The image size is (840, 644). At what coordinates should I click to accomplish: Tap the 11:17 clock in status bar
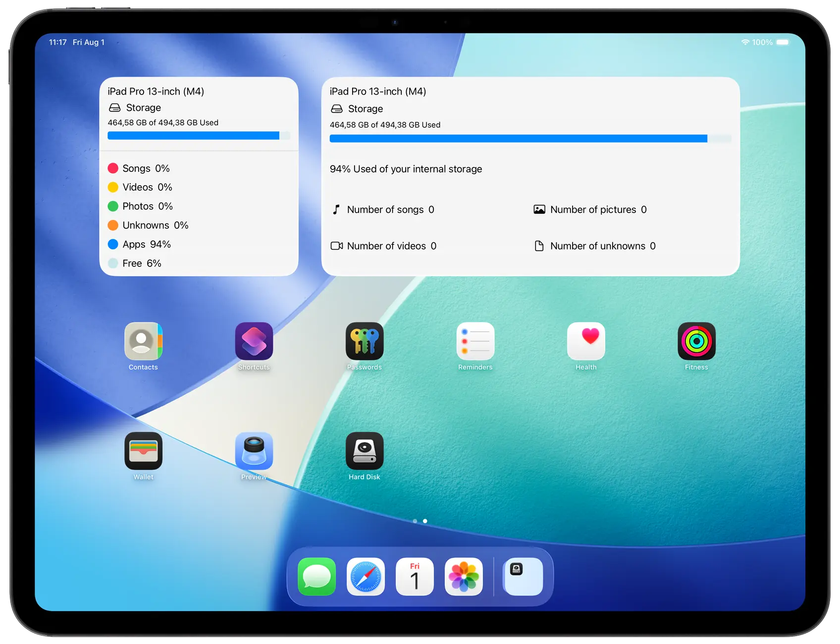click(57, 43)
